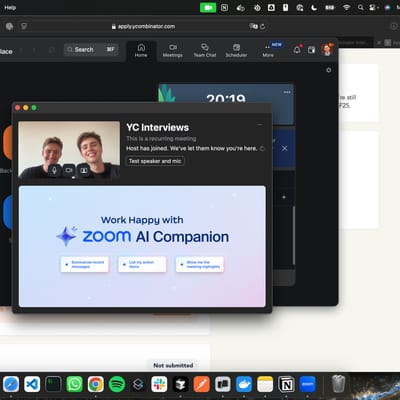400x400 pixels.
Task: Open Docker from the dock
Action: (244, 384)
